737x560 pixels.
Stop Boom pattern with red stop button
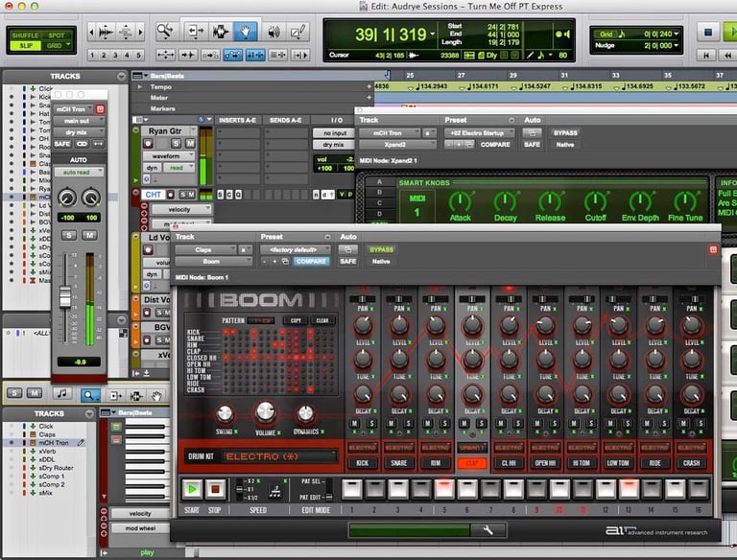215,490
